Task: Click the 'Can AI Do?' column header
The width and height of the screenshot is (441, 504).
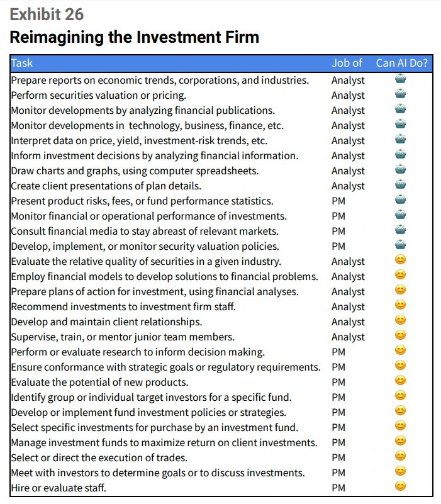Action: pos(402,63)
